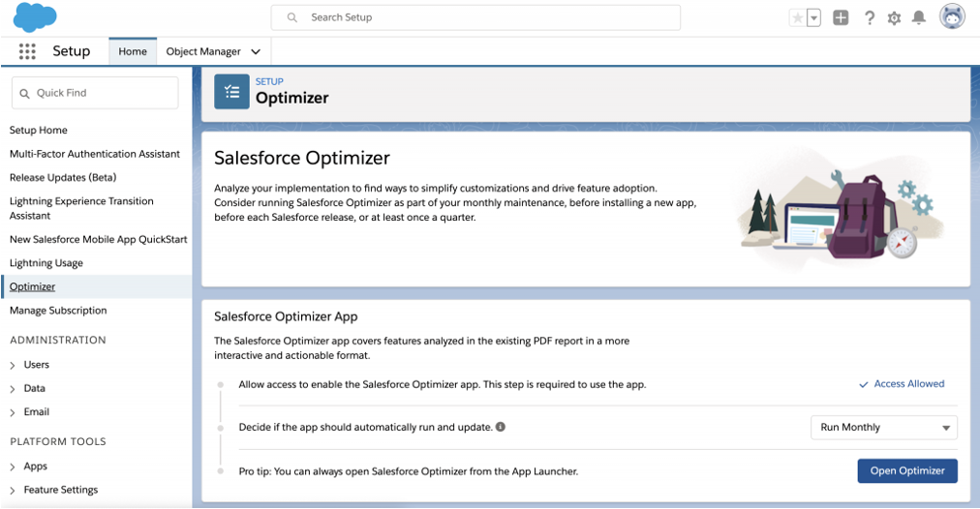Click the Open Optimizer button

tap(906, 471)
